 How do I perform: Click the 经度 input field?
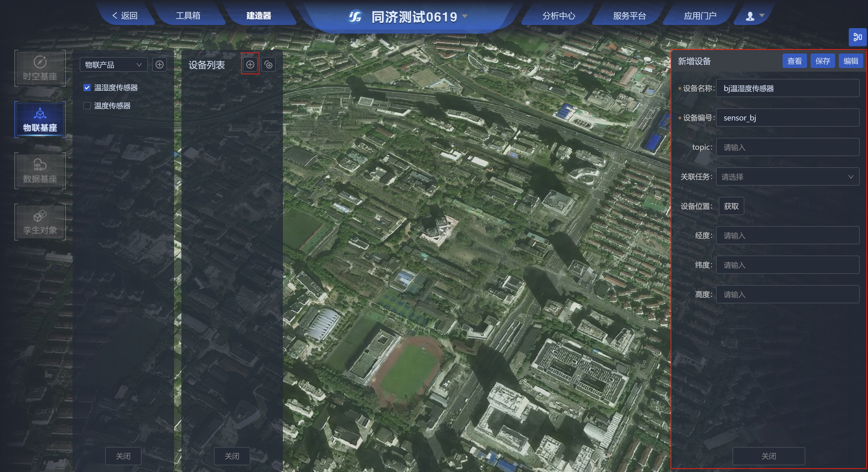[788, 236]
